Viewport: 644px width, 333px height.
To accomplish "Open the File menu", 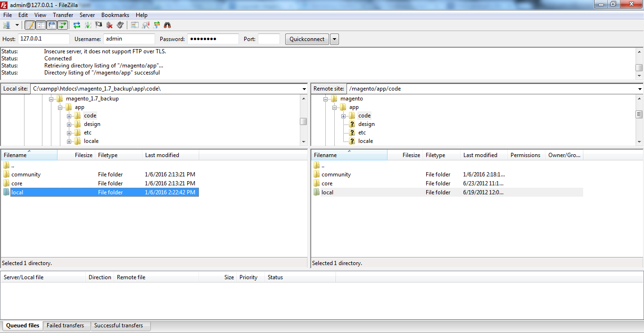I will 8,15.
